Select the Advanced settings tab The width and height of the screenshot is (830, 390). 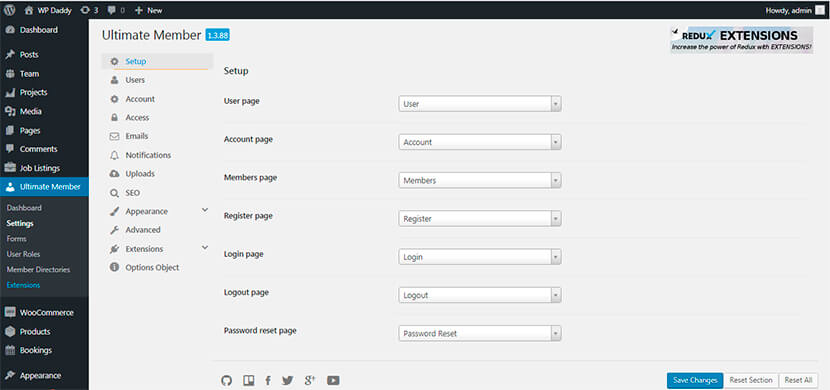click(x=158, y=230)
